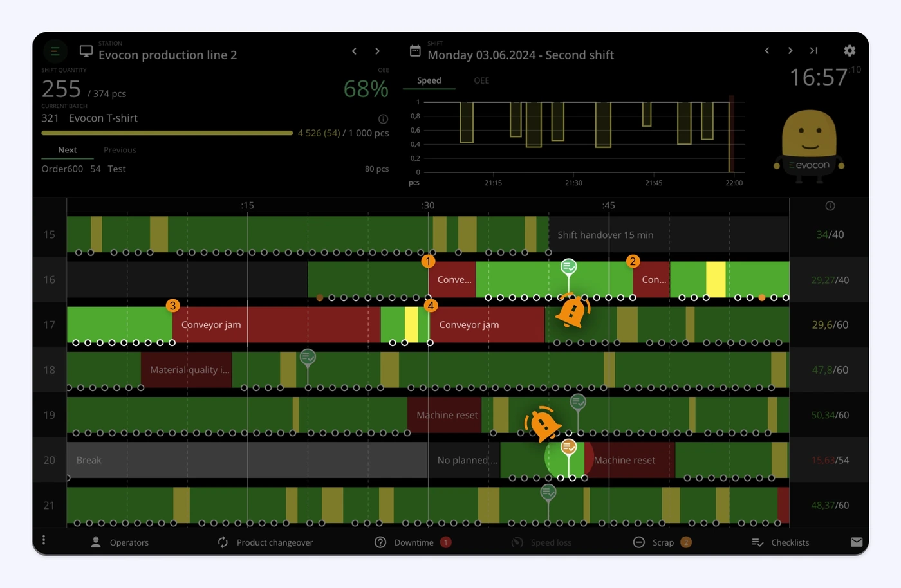Open the Downtime button

tap(413, 542)
